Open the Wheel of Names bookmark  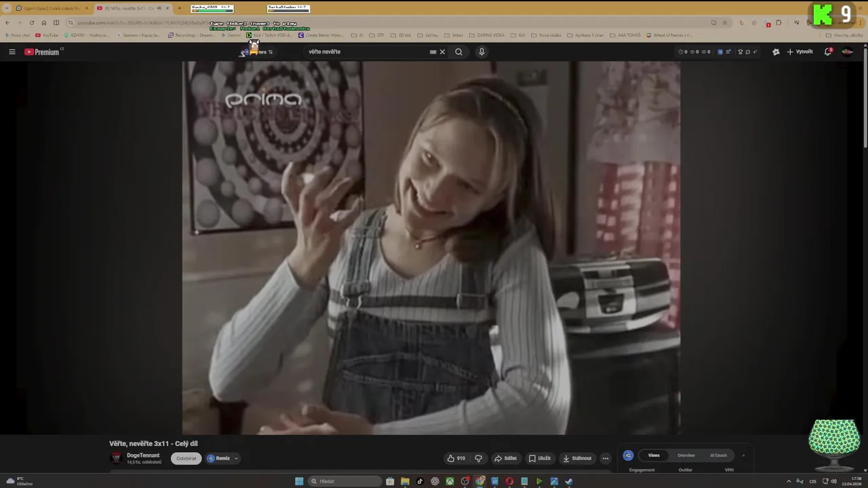(669, 35)
